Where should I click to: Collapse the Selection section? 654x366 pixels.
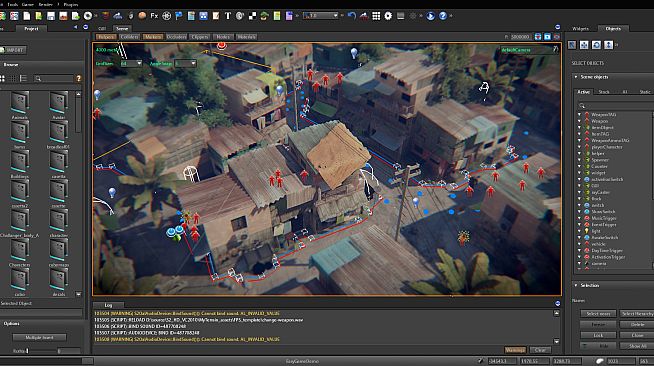(576, 285)
